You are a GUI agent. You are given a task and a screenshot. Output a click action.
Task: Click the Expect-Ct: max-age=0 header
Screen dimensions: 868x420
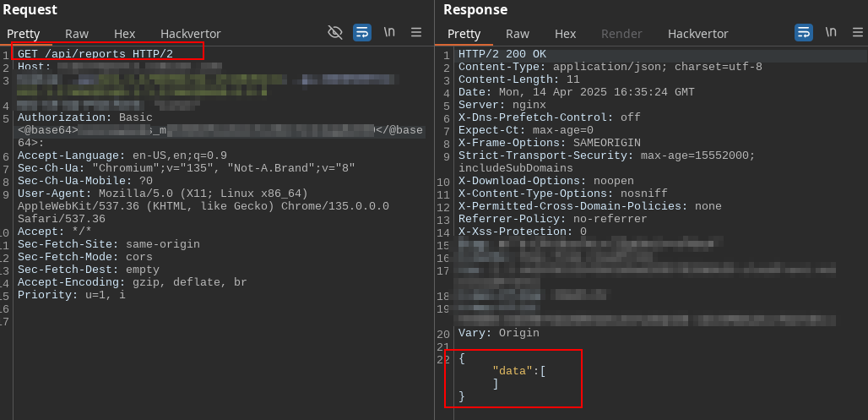click(526, 130)
